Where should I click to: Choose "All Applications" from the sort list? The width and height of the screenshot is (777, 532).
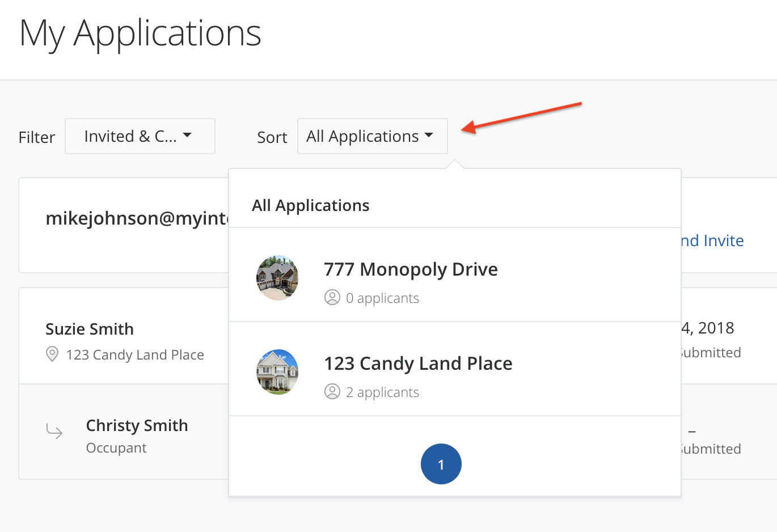(310, 205)
